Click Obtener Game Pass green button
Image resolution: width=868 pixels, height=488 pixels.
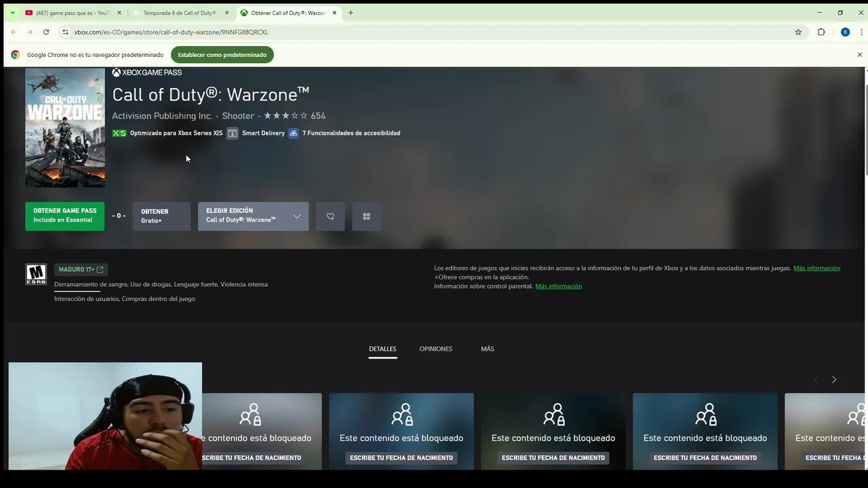(65, 216)
